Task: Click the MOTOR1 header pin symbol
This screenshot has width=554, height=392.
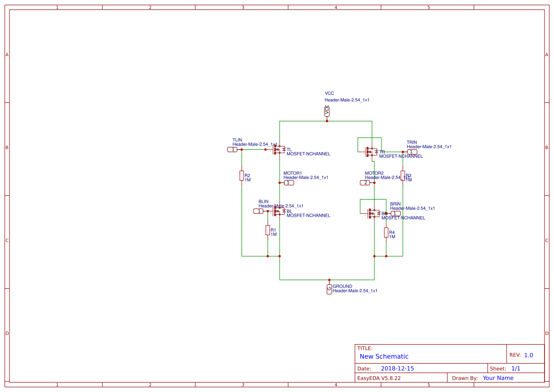Action: pyautogui.click(x=289, y=182)
